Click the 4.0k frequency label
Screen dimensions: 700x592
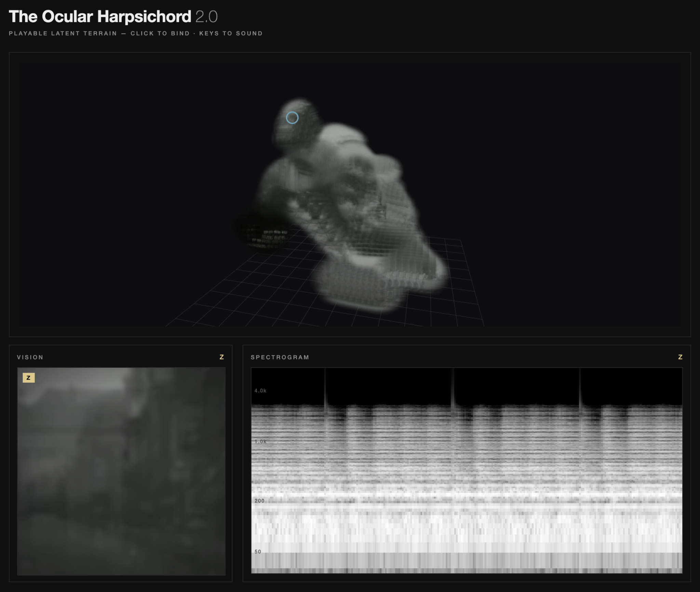260,390
